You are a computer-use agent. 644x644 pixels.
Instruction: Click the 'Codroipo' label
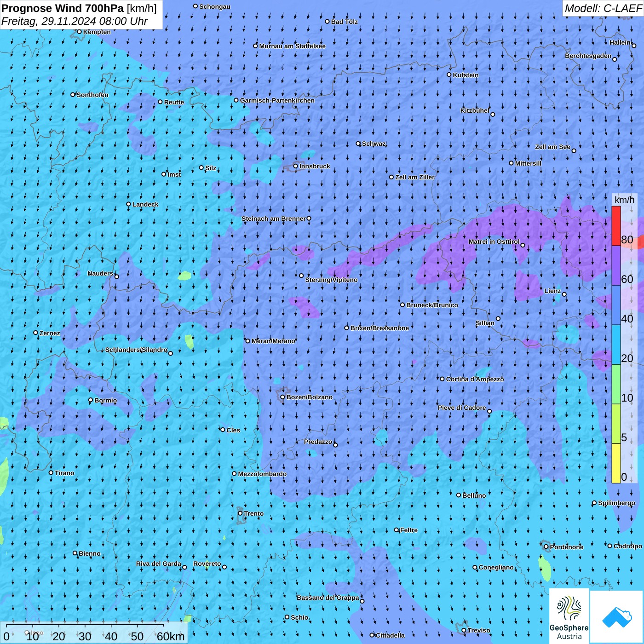pyautogui.click(x=628, y=546)
